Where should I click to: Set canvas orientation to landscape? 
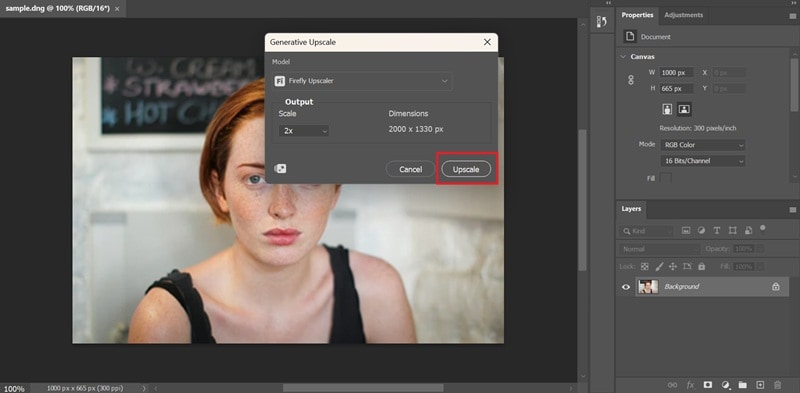coord(684,109)
